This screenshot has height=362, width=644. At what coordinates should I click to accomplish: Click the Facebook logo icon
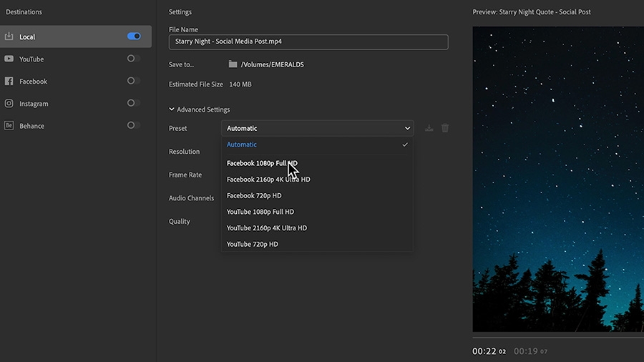click(9, 82)
